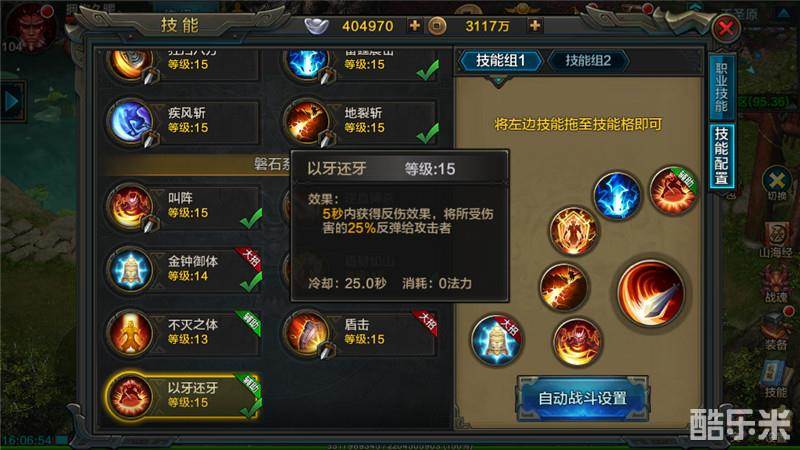Toggle the green checkmark on 以牙还牙
This screenshot has width=800, height=450.
click(251, 408)
